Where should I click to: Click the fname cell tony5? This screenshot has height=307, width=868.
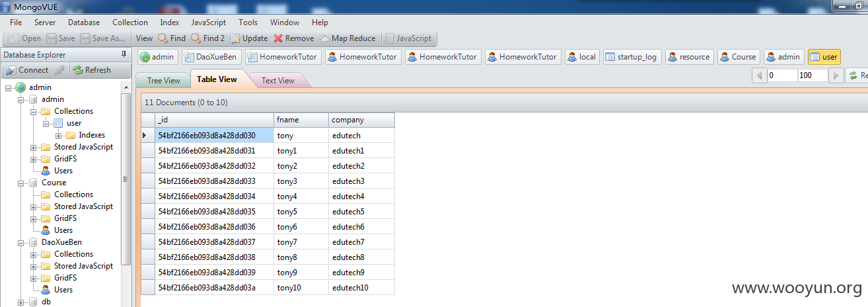click(301, 212)
